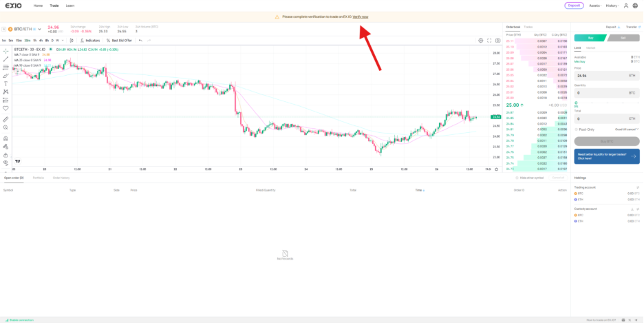Click the Deposit button in header
This screenshot has height=323, width=644.
[x=574, y=6]
